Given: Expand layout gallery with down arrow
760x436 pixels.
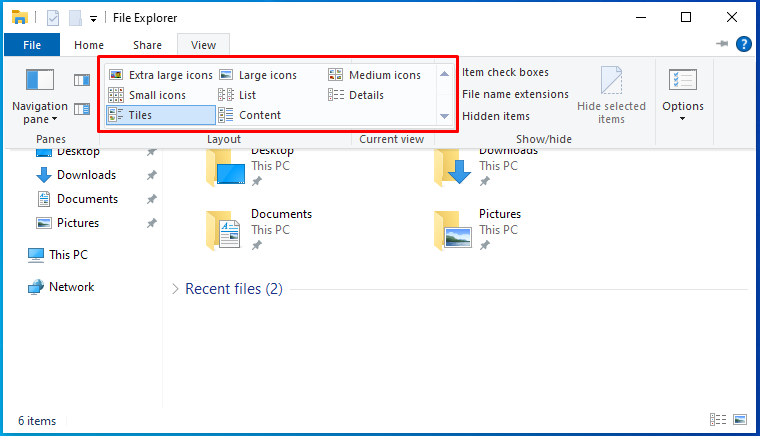Looking at the screenshot, I should click(x=444, y=116).
